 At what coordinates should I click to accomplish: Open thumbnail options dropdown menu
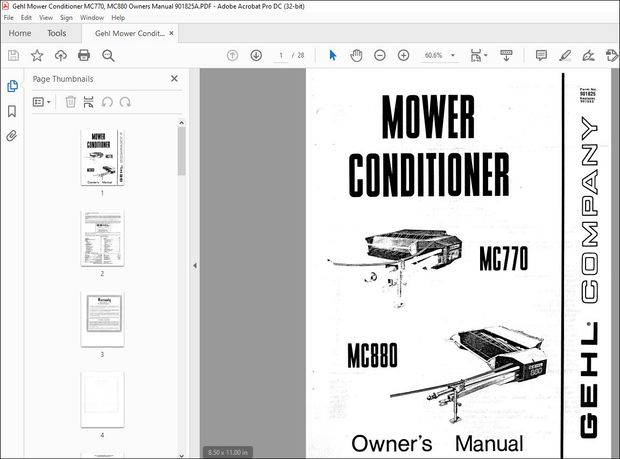[42, 102]
